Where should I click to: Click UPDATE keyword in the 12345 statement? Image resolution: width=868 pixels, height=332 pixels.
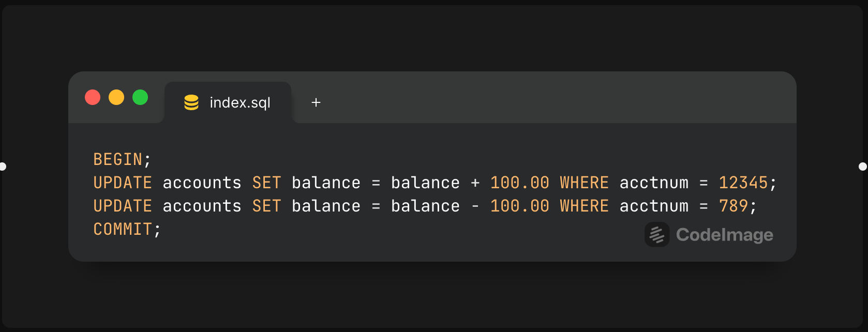point(123,183)
